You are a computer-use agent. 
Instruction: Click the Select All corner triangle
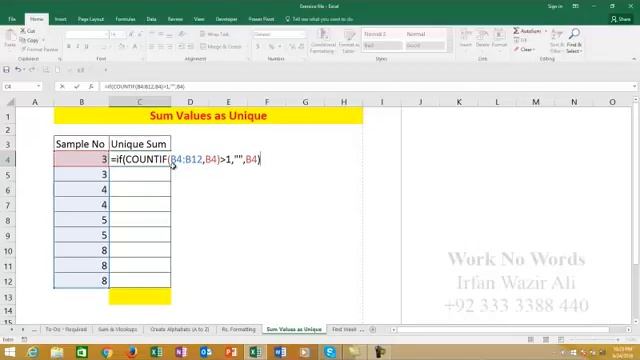11,102
